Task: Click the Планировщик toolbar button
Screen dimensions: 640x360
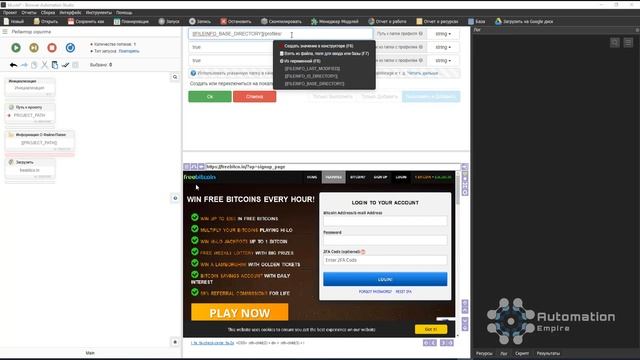Action: click(131, 21)
